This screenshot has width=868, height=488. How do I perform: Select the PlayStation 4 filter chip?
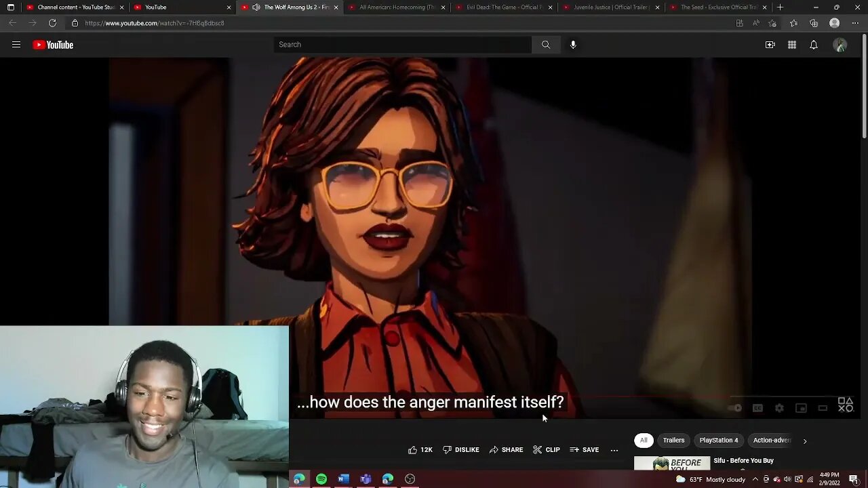pyautogui.click(x=719, y=441)
